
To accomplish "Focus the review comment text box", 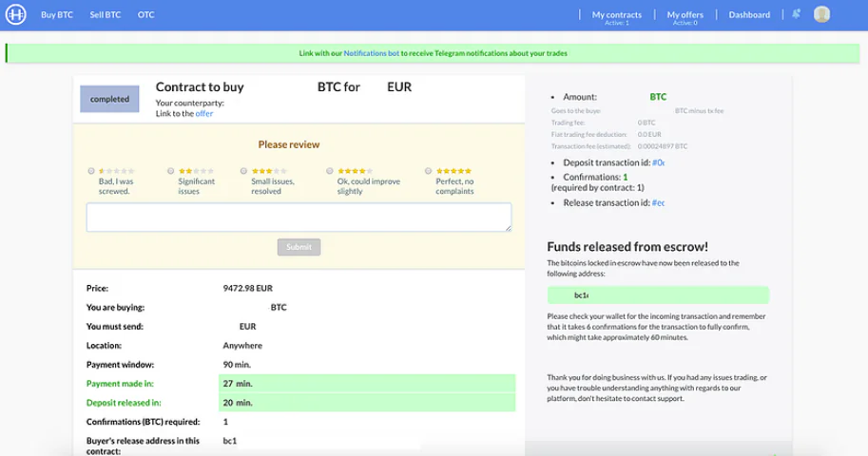I will 299,217.
